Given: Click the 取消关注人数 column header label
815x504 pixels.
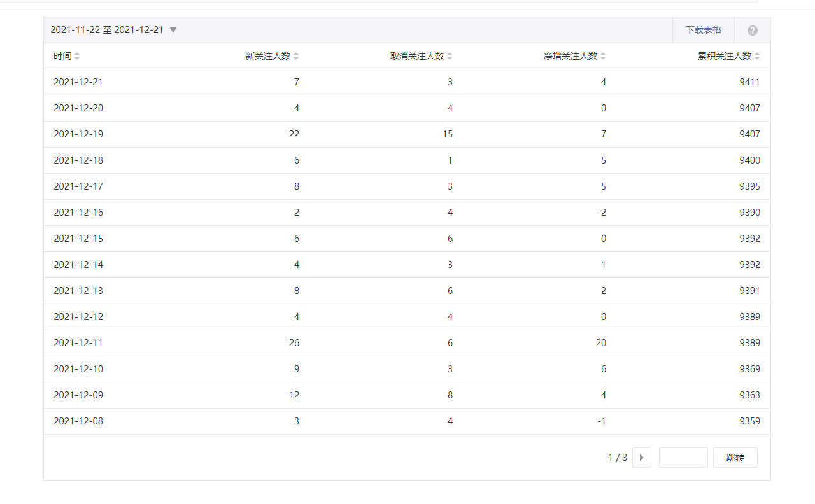Looking at the screenshot, I should click(417, 56).
